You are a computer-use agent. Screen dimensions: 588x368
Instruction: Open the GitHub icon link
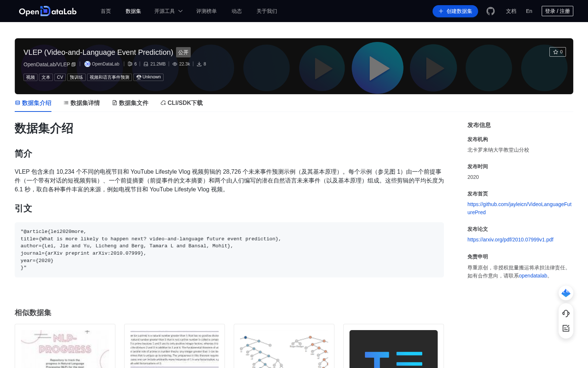click(x=491, y=11)
